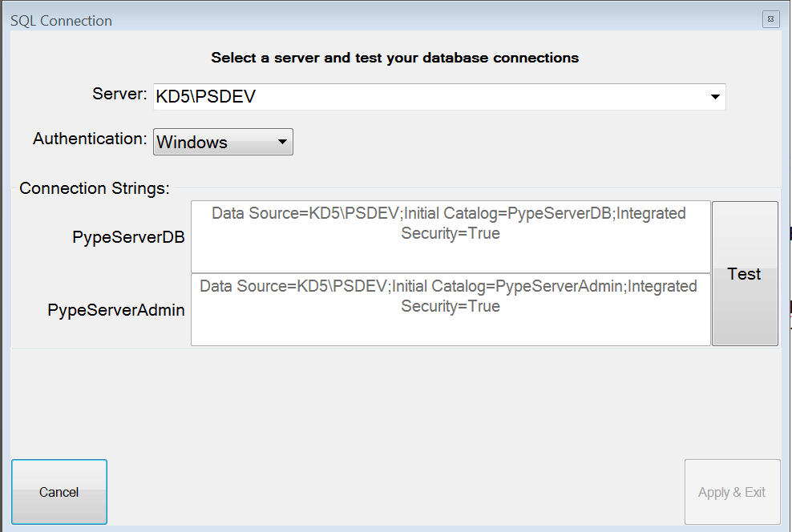Cancel the SQL connection setup
The height and width of the screenshot is (532, 792).
59,492
